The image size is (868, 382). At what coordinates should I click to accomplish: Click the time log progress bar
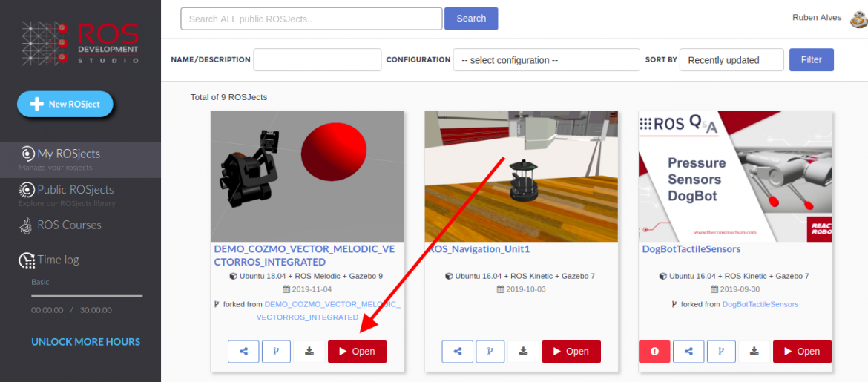[x=87, y=296]
